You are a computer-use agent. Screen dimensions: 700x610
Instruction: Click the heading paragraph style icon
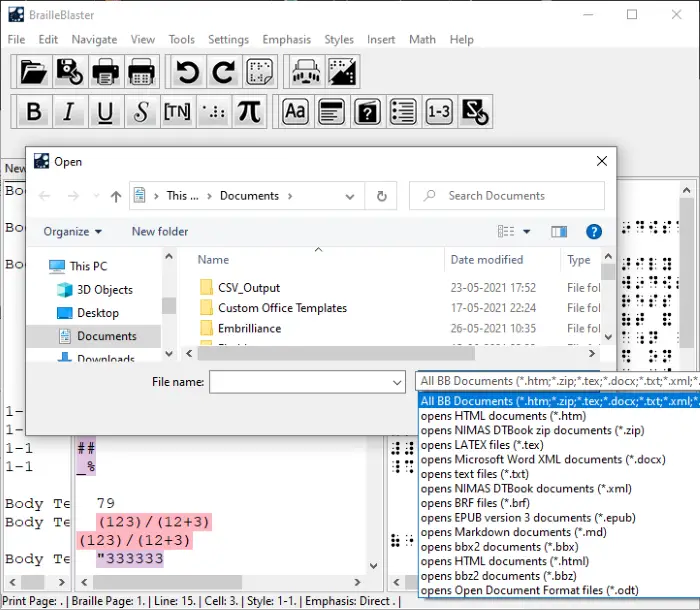point(331,112)
